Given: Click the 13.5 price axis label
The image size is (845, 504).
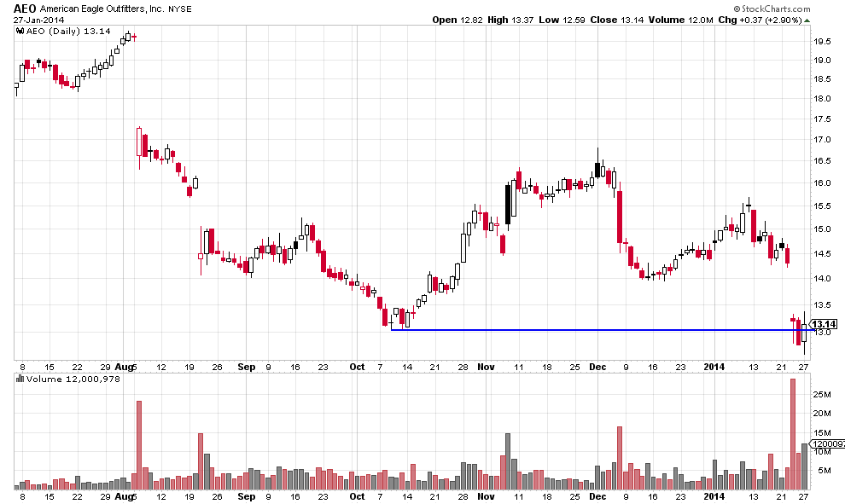Looking at the screenshot, I should pos(822,304).
